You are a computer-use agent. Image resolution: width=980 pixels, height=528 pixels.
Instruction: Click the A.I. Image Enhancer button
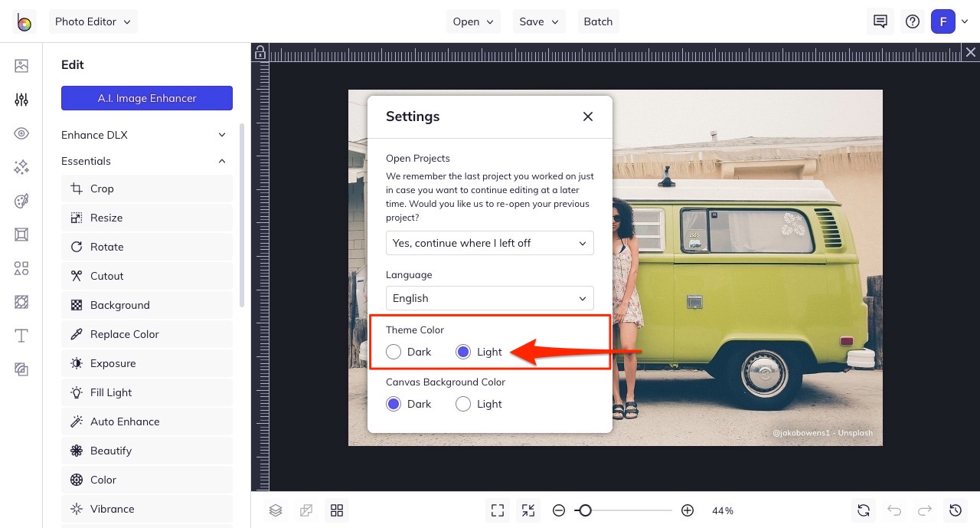click(147, 98)
